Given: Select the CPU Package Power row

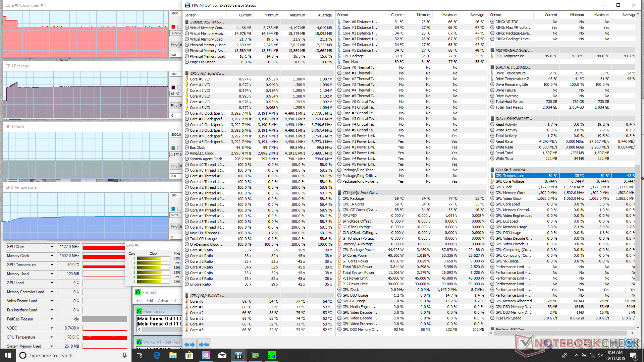Looking at the screenshot, I should tap(411, 250).
